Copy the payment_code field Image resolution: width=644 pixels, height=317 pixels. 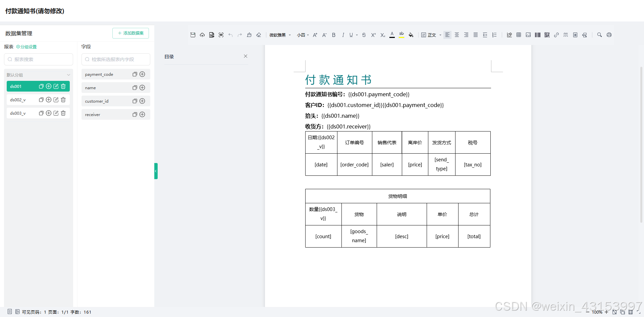[x=135, y=74]
